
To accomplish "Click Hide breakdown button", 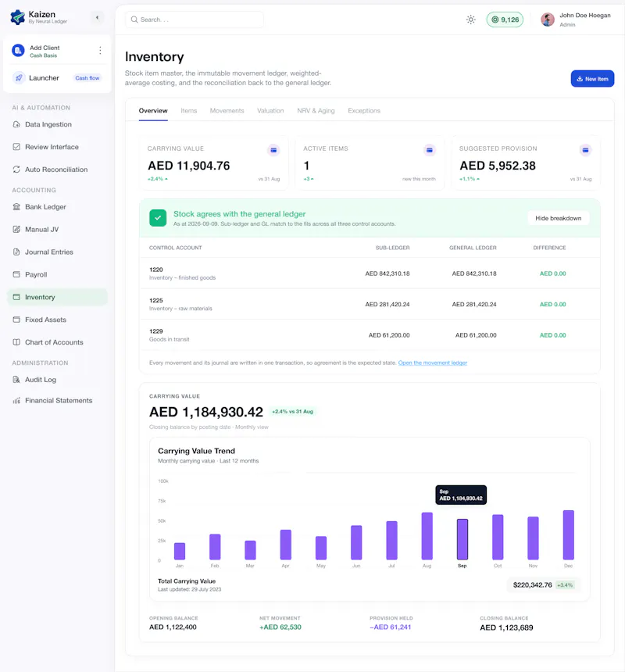I will coord(558,218).
